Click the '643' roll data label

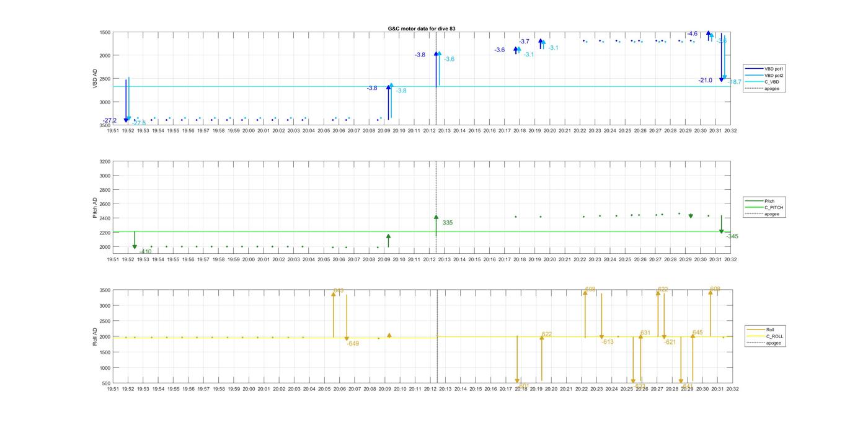pyautogui.click(x=339, y=290)
